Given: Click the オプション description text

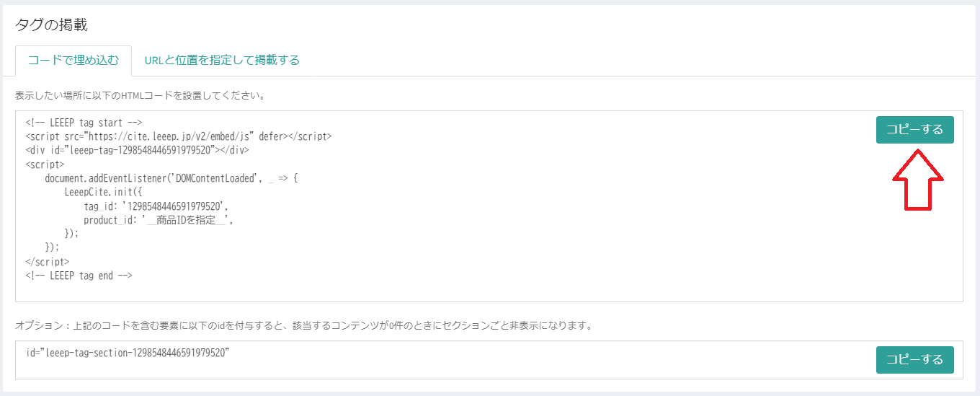Looking at the screenshot, I should 303,325.
